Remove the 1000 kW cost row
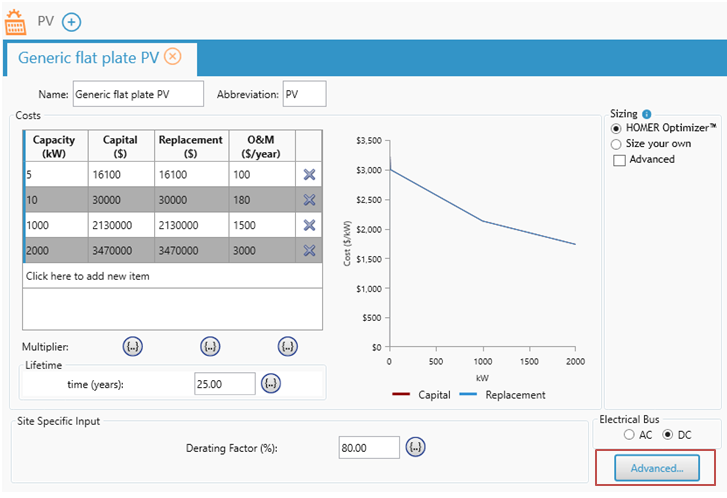This screenshot has height=498, width=727. pos(309,225)
